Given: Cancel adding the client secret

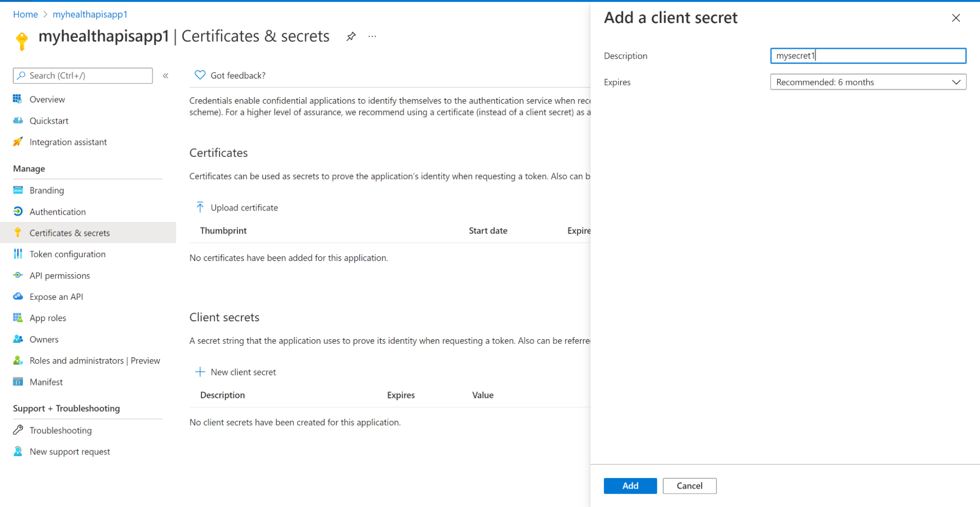Looking at the screenshot, I should [x=689, y=485].
